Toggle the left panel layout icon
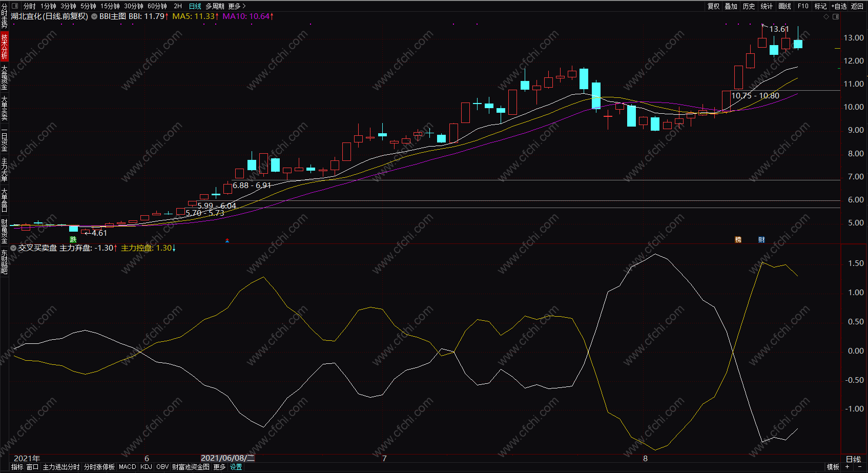868x473 pixels. pyautogui.click(x=14, y=6)
